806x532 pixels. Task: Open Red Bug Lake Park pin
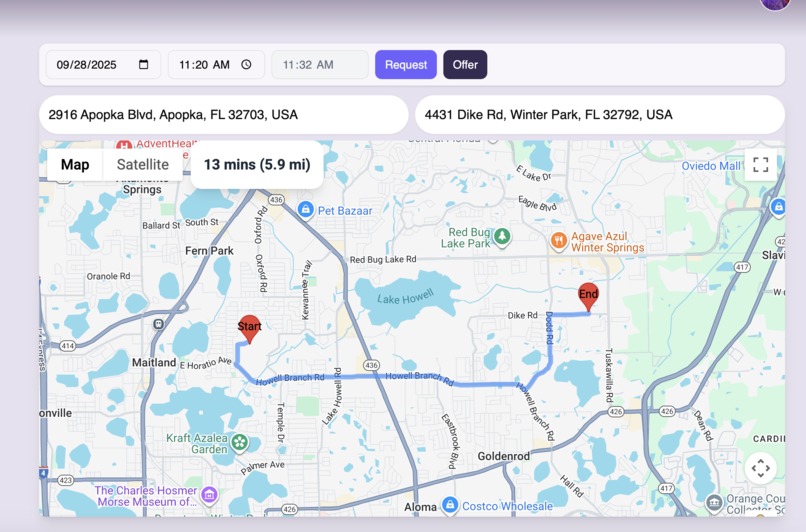pyautogui.click(x=502, y=237)
